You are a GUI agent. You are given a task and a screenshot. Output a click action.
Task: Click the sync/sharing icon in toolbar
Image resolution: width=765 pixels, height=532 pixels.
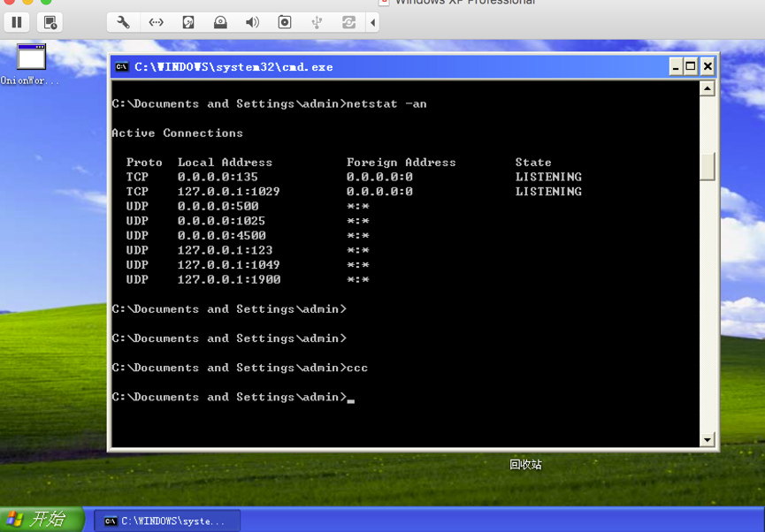[348, 22]
